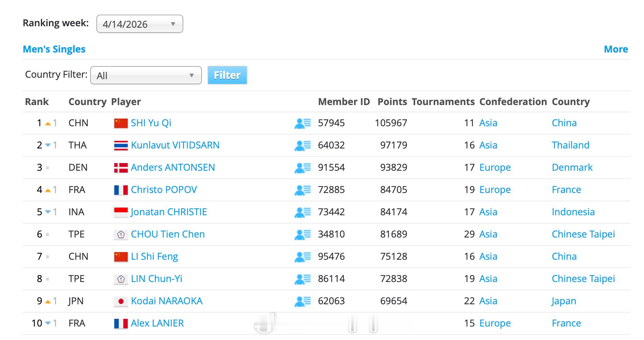This screenshot has width=644, height=340.
Task: Follow the Asia link in Kodai NARAOKA's row
Action: tap(488, 301)
